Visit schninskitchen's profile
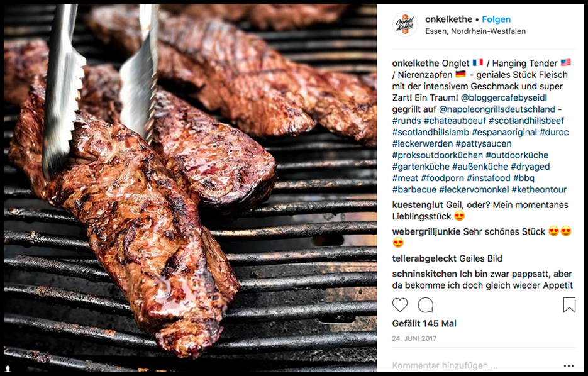 click(424, 274)
